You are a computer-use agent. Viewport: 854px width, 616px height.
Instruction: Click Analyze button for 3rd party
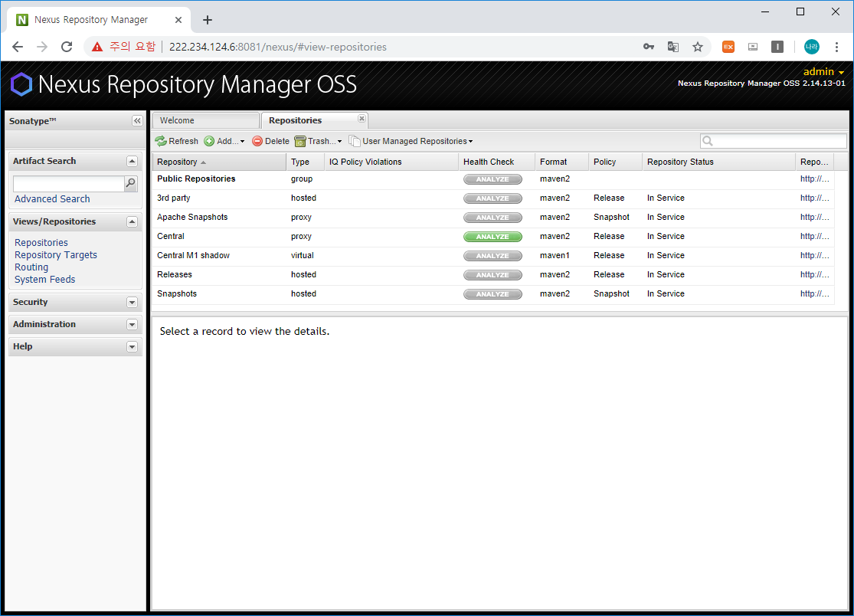(x=492, y=198)
